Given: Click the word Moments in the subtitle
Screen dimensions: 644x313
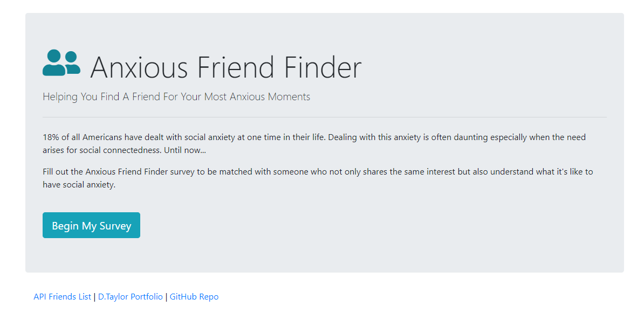Looking at the screenshot, I should point(289,97).
